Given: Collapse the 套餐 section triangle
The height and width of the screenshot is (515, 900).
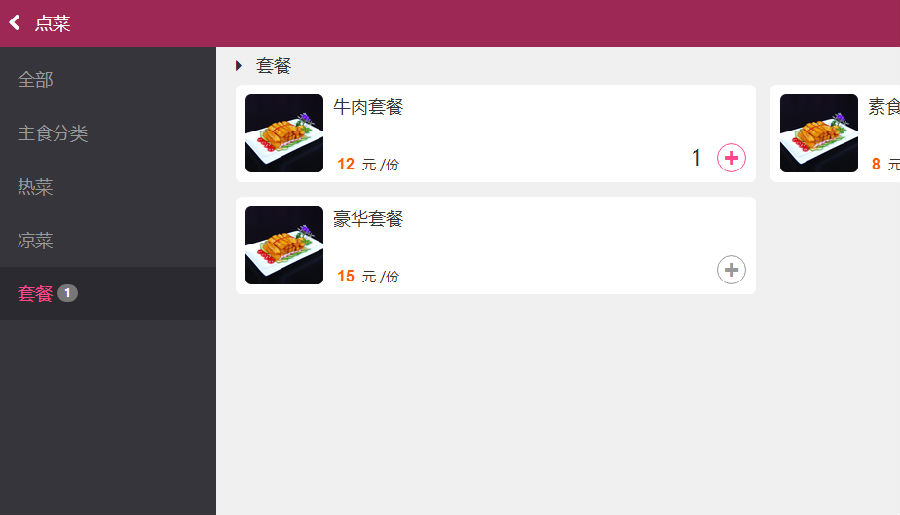Looking at the screenshot, I should 239,65.
